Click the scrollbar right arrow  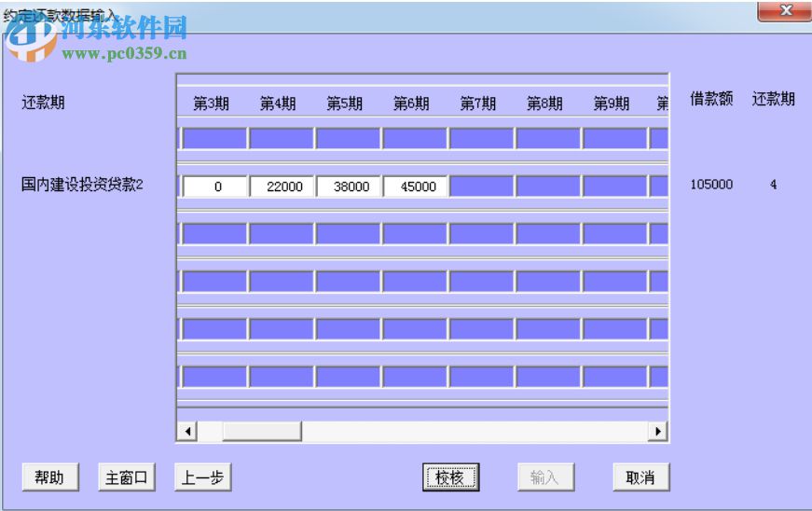pos(657,431)
